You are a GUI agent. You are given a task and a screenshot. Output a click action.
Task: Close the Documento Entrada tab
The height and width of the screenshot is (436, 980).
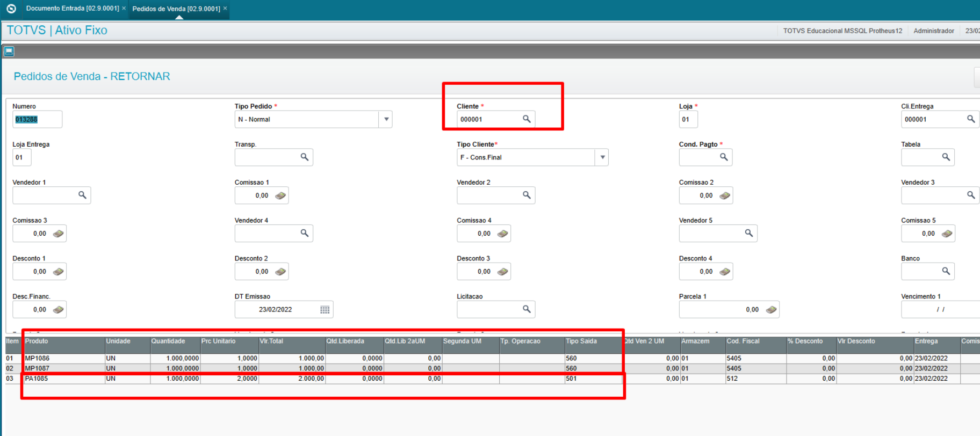coord(124,8)
